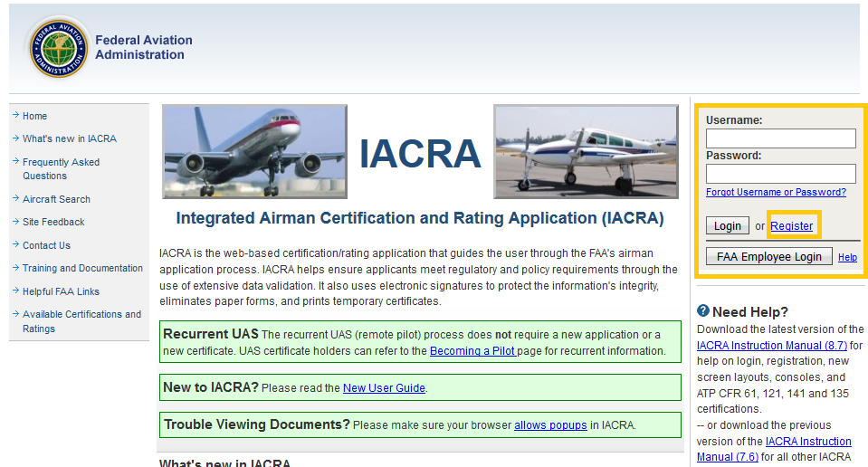Open Training and Documentation section
The image size is (868, 467).
click(x=82, y=268)
